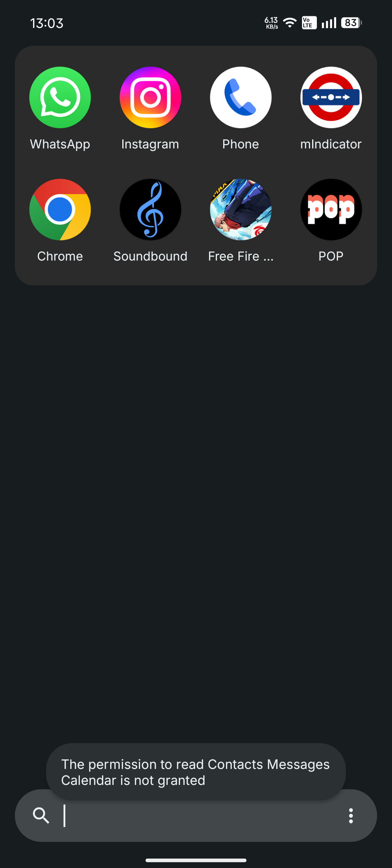Tap the battery level indicator
This screenshot has height=868, width=392.
point(351,23)
